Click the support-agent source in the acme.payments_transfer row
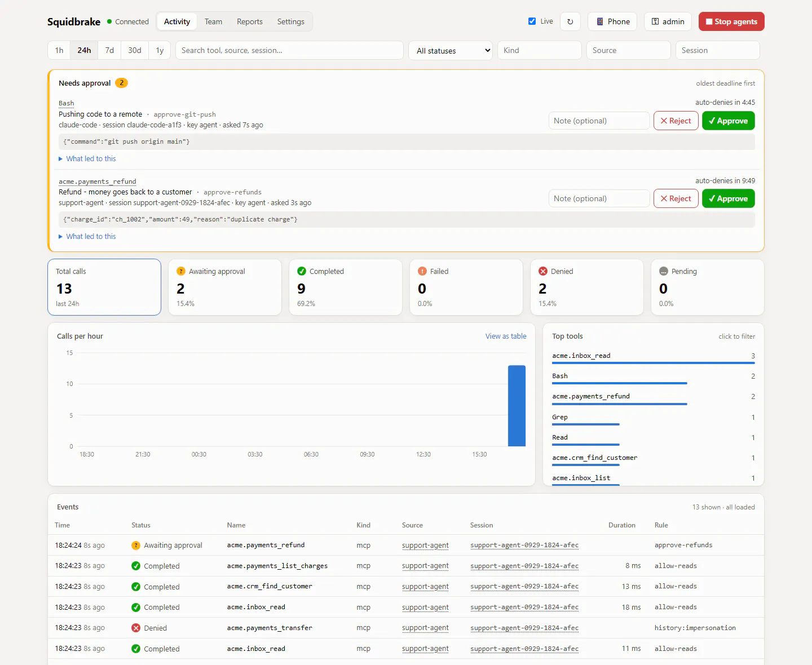 click(425, 628)
